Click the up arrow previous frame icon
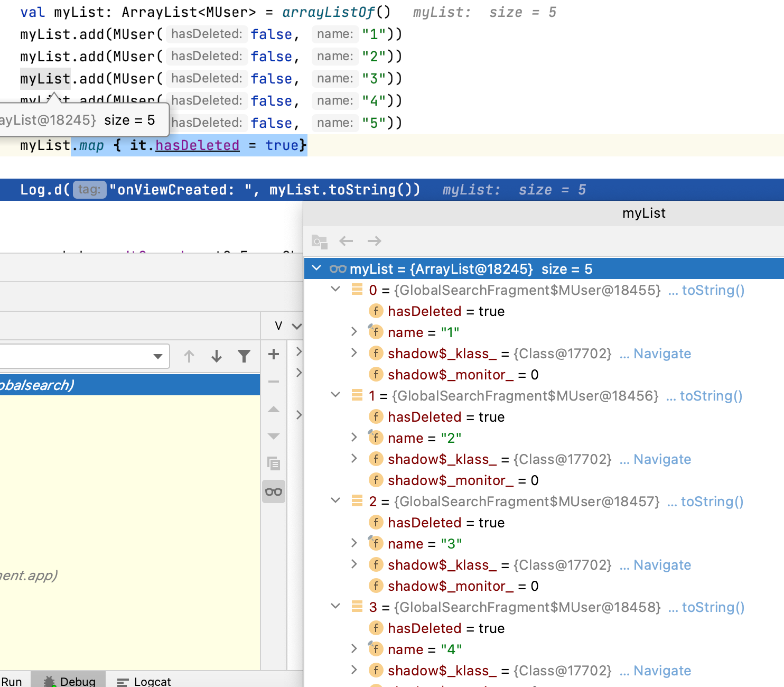The height and width of the screenshot is (687, 784). click(x=189, y=356)
